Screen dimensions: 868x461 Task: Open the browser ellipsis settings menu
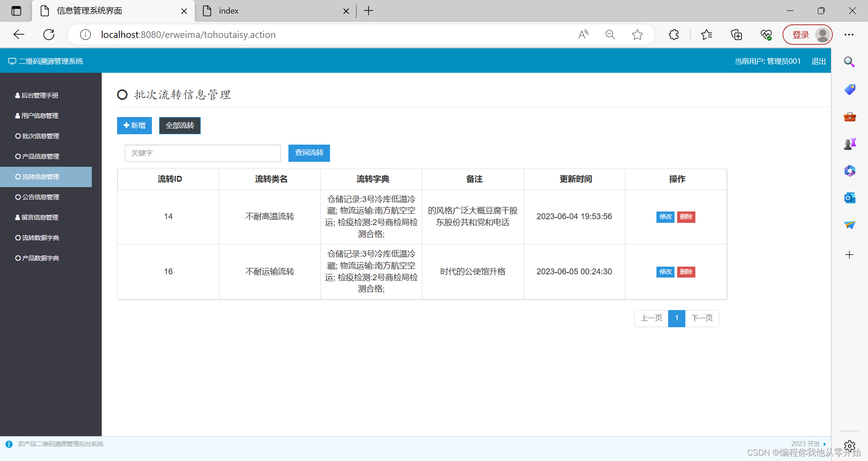coord(849,34)
